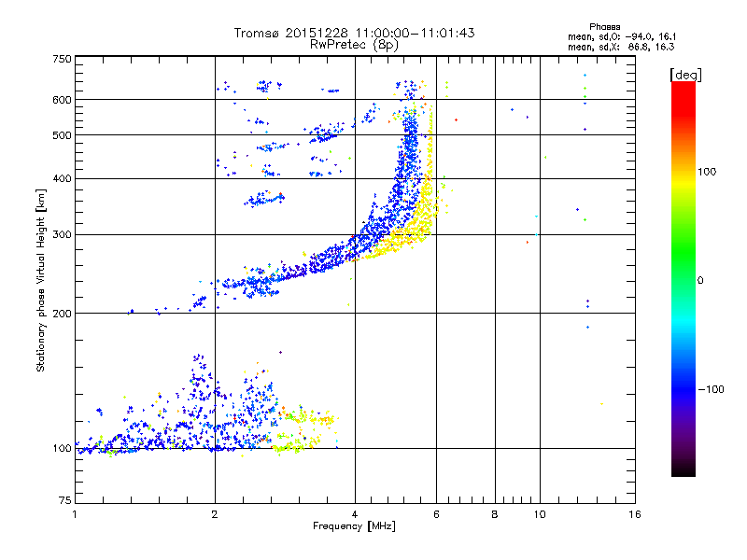The image size is (747, 560).
Task: Click the colorbar label '-100'
Action: 711,389
